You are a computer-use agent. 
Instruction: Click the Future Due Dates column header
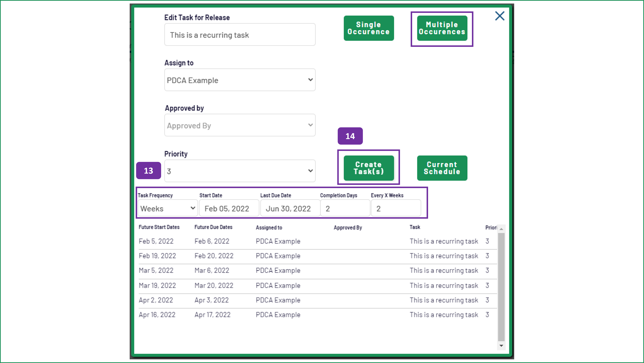[213, 227]
